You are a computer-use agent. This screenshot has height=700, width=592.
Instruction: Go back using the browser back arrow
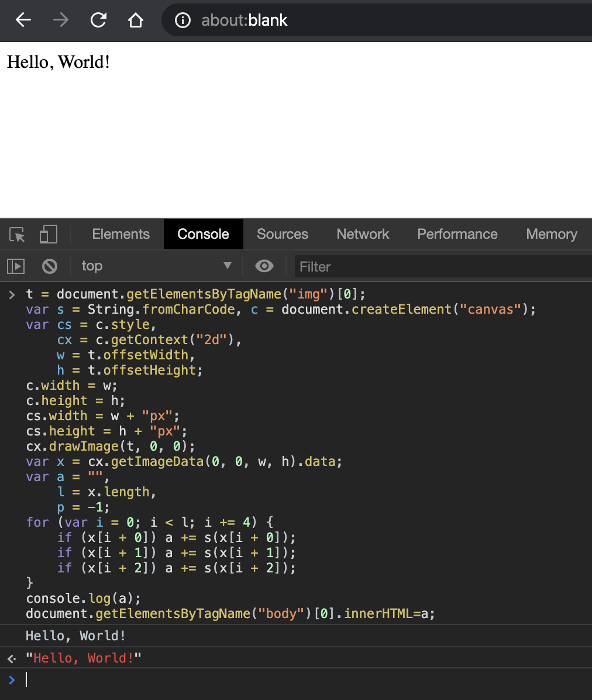pos(23,20)
